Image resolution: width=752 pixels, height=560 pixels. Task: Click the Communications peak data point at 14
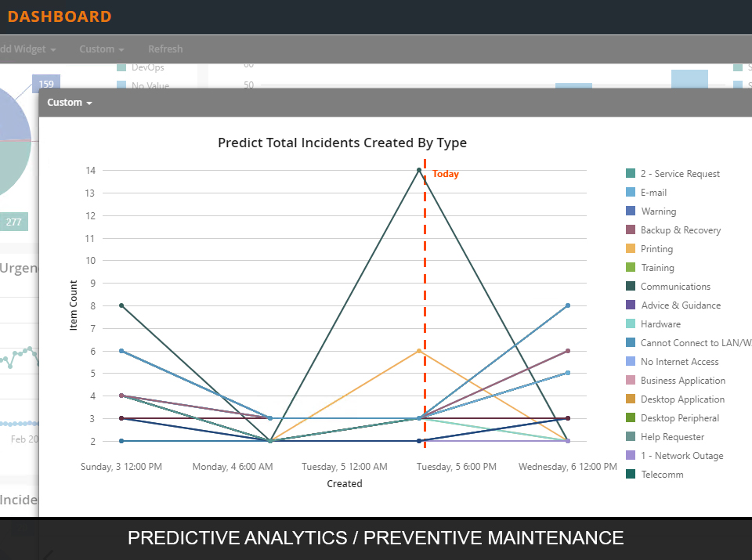(419, 170)
